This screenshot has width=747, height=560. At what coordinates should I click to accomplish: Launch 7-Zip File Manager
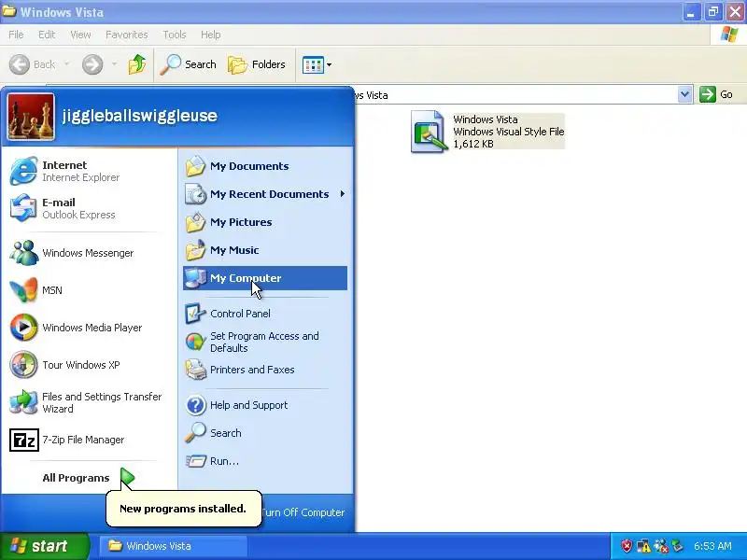coord(89,440)
